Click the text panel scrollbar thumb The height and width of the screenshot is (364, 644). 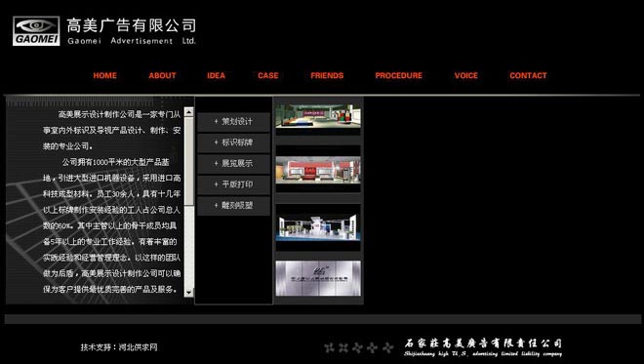(x=189, y=161)
